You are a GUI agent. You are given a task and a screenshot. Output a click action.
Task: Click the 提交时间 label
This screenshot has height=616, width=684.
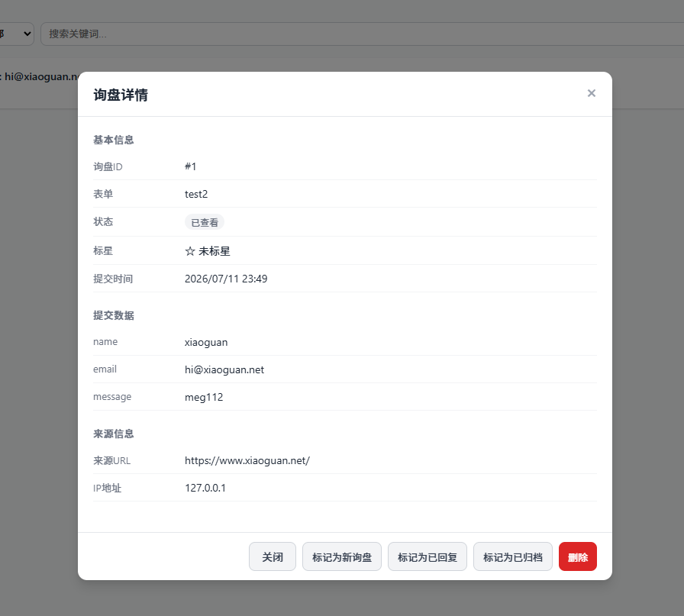[113, 279]
